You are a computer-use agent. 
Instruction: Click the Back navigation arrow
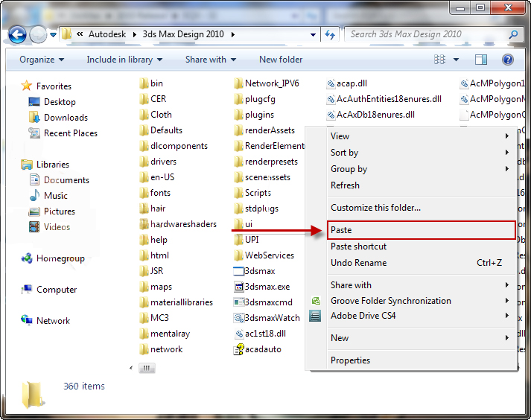pos(18,34)
